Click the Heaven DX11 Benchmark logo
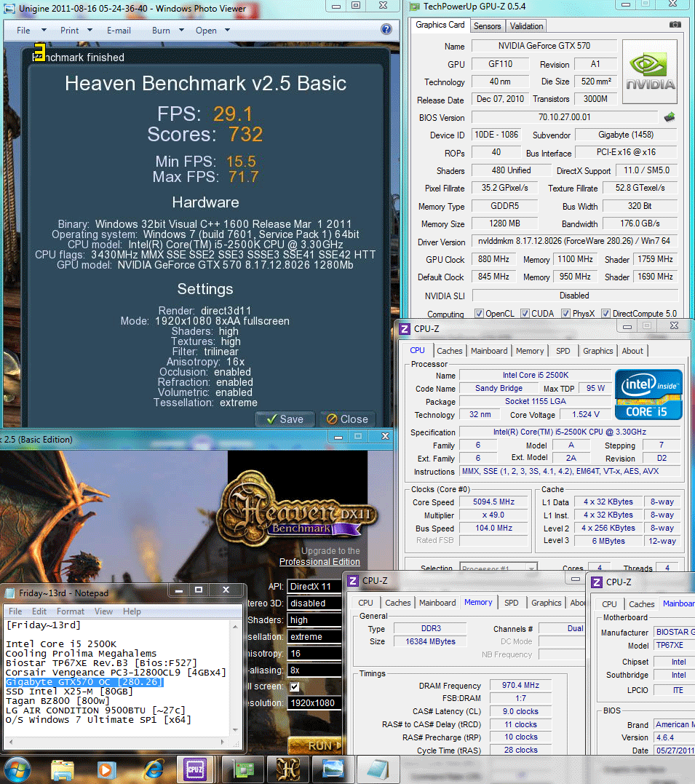695x784 pixels. pos(298,510)
